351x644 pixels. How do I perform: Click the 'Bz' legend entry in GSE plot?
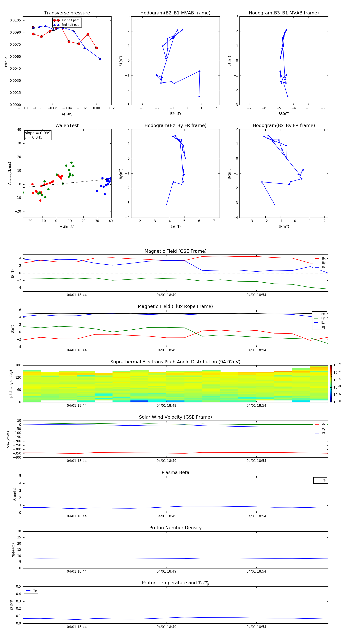320,267
